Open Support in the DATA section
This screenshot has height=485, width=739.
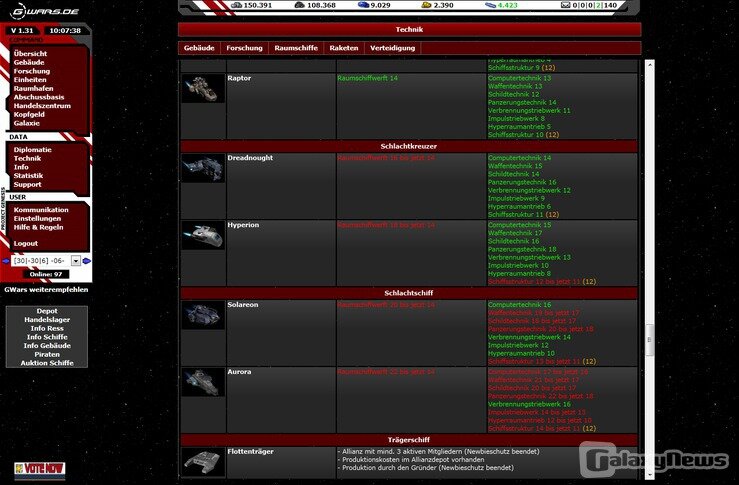click(x=27, y=184)
